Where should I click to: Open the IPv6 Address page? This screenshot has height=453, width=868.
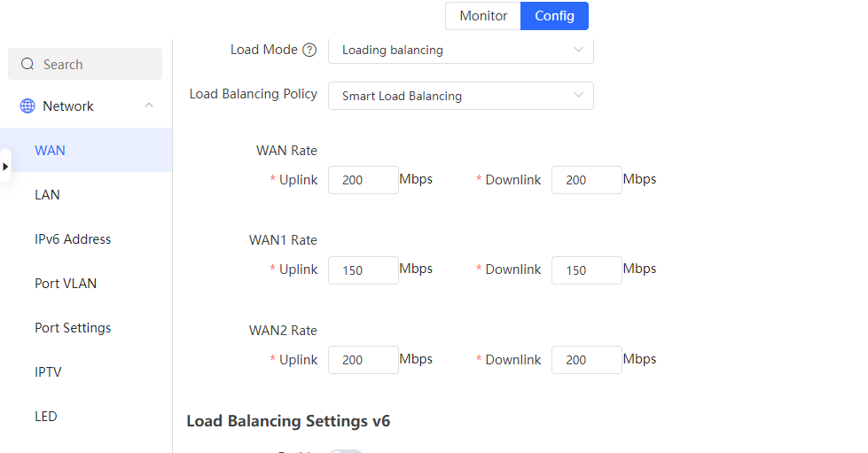(x=73, y=239)
